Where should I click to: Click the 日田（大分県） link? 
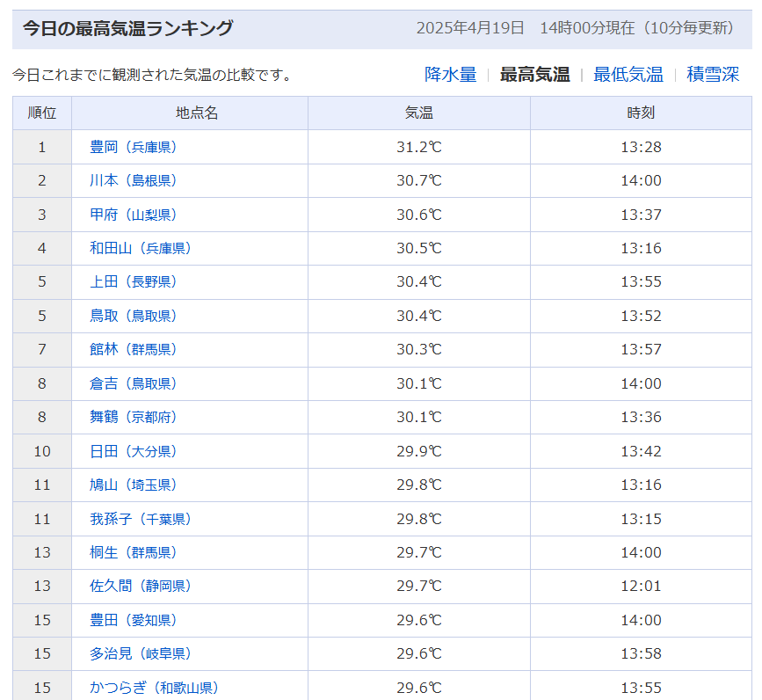point(133,451)
